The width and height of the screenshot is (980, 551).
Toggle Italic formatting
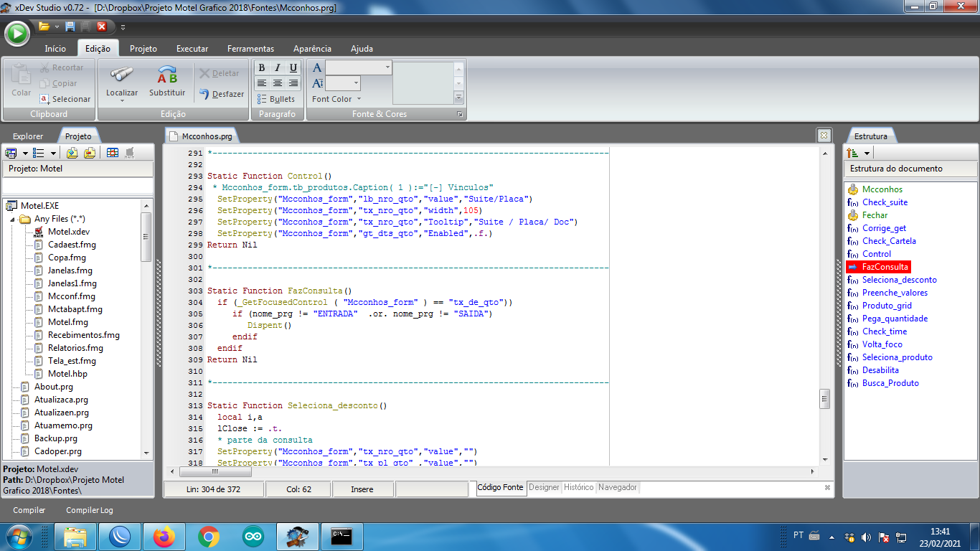coord(278,68)
